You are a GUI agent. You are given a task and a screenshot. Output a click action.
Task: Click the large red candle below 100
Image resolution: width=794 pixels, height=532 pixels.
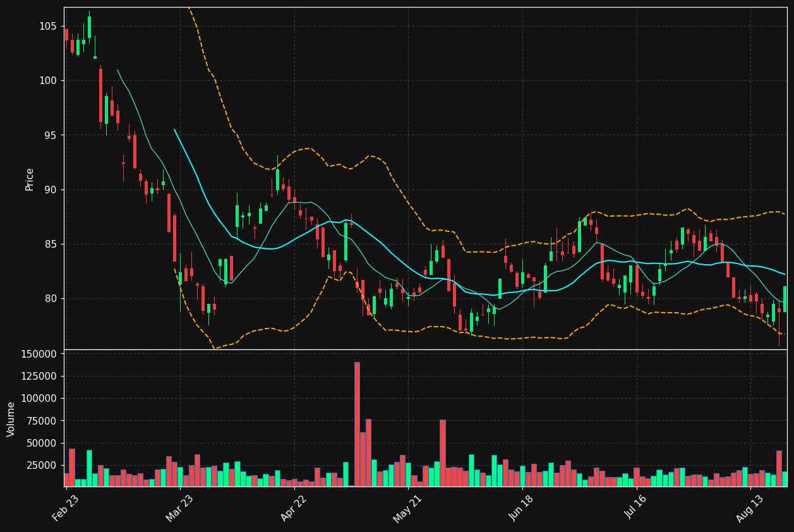[100, 95]
